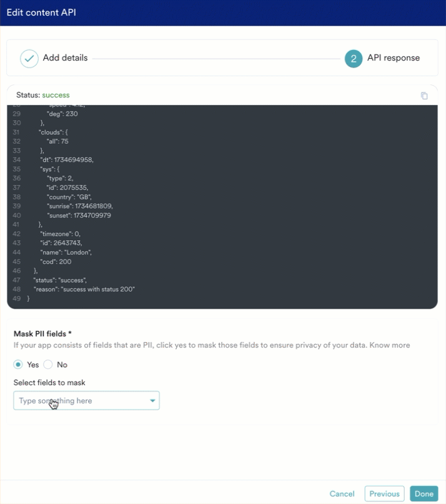The height and width of the screenshot is (504, 446).
Task: Click the sunrise value line in JSON
Action: (79, 206)
